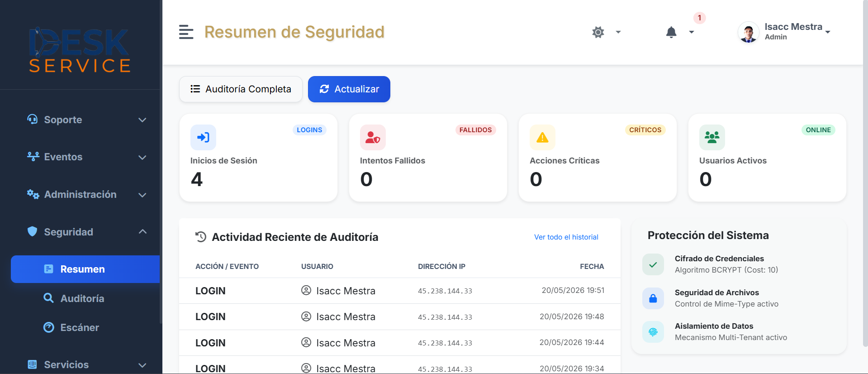Expand the Soporte menu chevron
Screen dimensions: 868x374
pyautogui.click(x=142, y=120)
